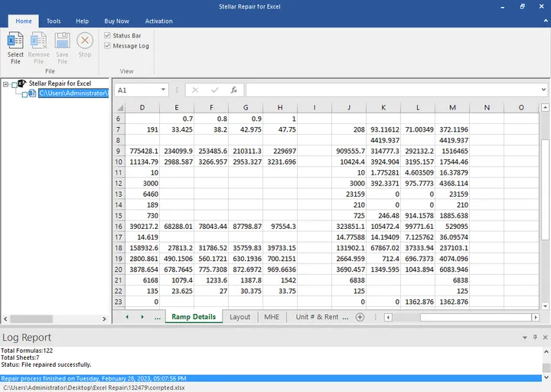
Task: Click the ellipsis after Unit # & Rent tab
Action: 345,318
